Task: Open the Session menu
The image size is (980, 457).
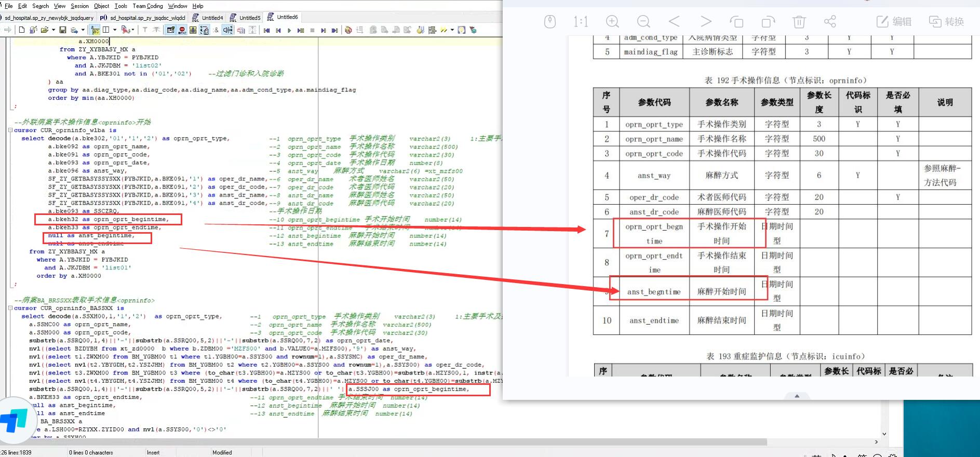Action: tap(79, 6)
